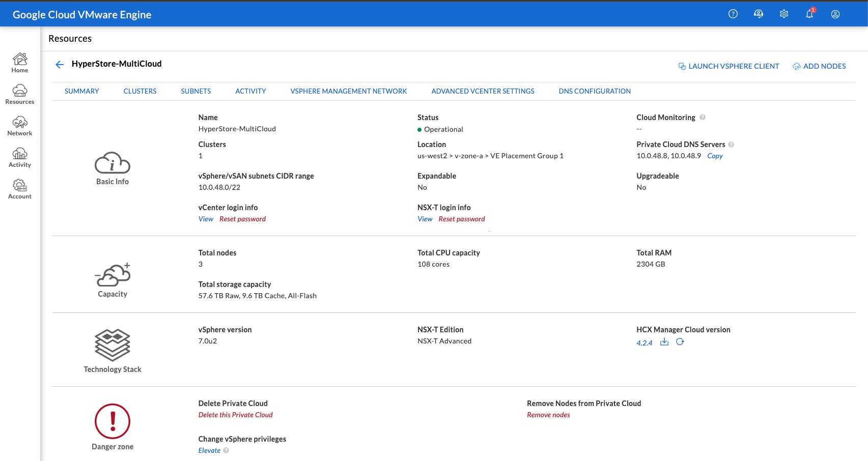
Task: Reset NSX-T password
Action: pyautogui.click(x=462, y=219)
